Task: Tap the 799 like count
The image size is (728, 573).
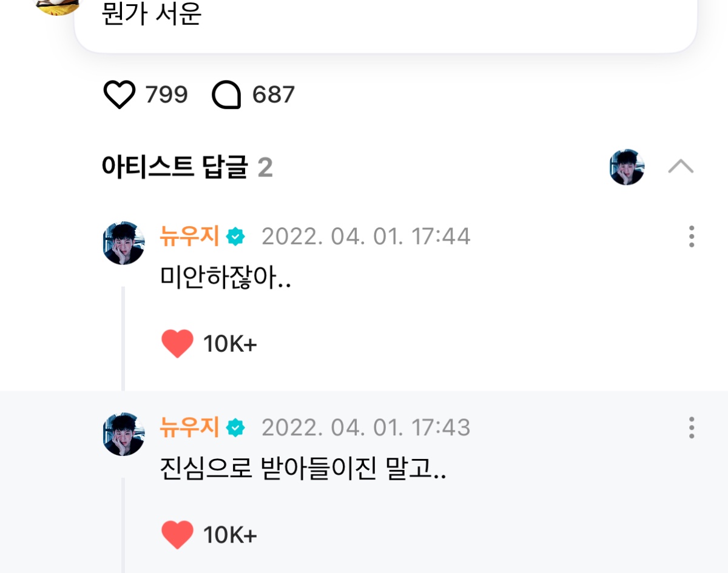Action: point(167,95)
